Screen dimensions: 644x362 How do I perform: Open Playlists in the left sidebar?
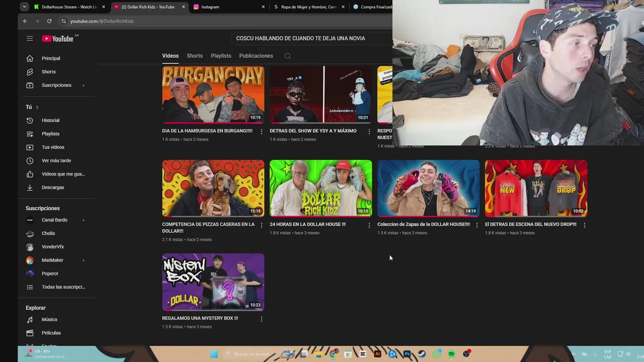(50, 134)
